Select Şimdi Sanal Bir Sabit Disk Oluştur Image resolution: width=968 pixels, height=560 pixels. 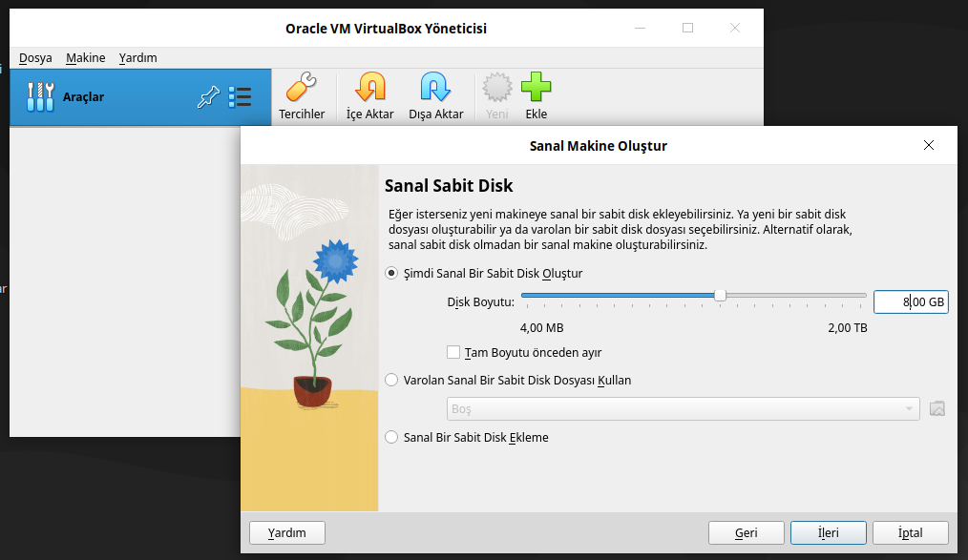pos(391,274)
